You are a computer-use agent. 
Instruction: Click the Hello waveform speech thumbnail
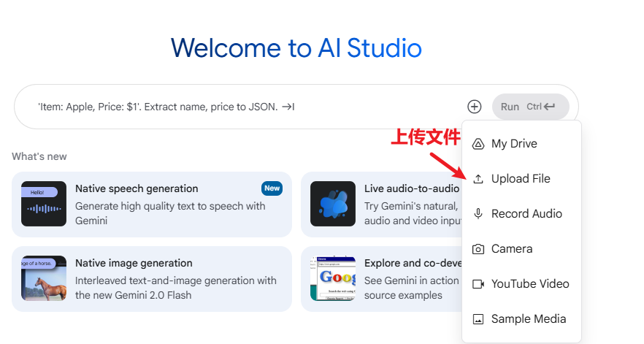click(44, 204)
